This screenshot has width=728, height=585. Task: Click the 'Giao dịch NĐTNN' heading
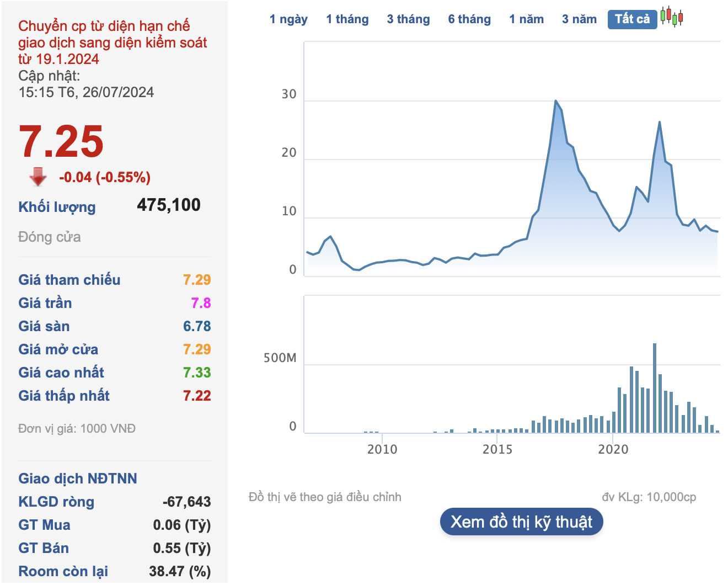click(77, 478)
